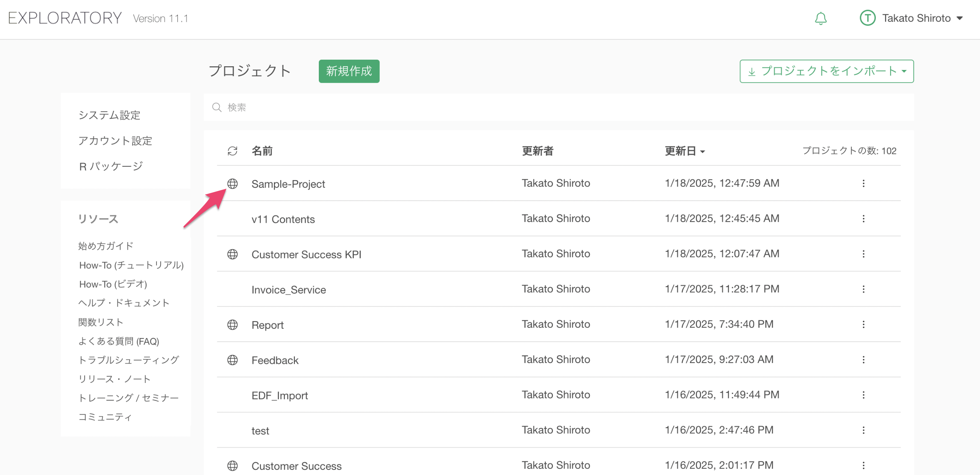Click the globe icon for Customer Success KPI
This screenshot has width=980, height=475.
click(x=232, y=254)
